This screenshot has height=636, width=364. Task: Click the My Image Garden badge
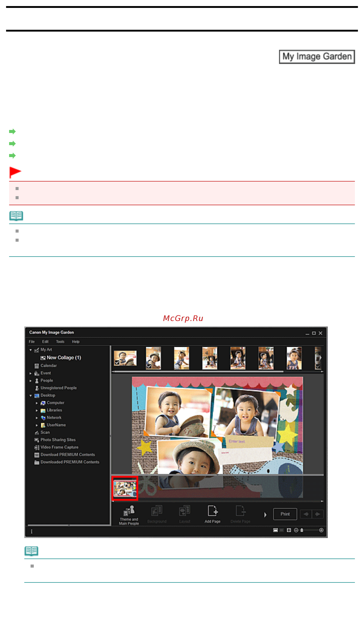(317, 57)
